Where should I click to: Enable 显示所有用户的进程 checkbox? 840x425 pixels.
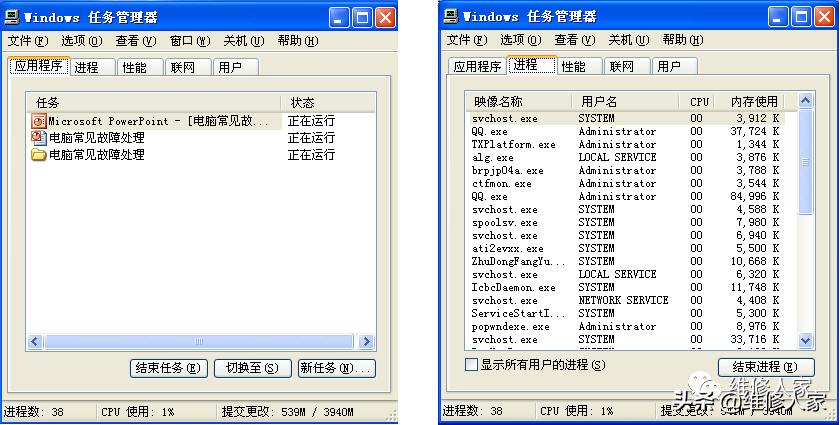[471, 366]
